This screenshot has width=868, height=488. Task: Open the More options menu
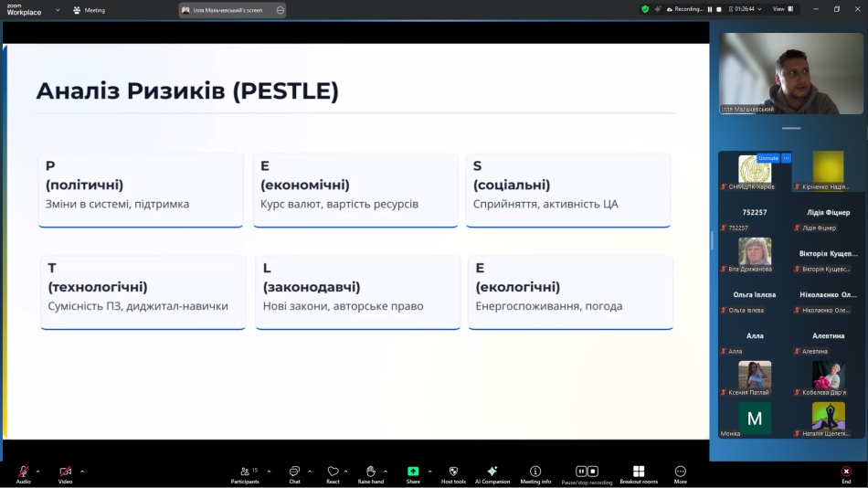[x=680, y=472]
